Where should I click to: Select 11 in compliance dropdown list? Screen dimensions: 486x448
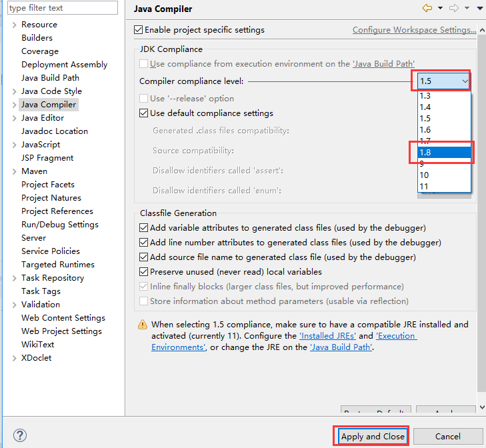coord(444,186)
